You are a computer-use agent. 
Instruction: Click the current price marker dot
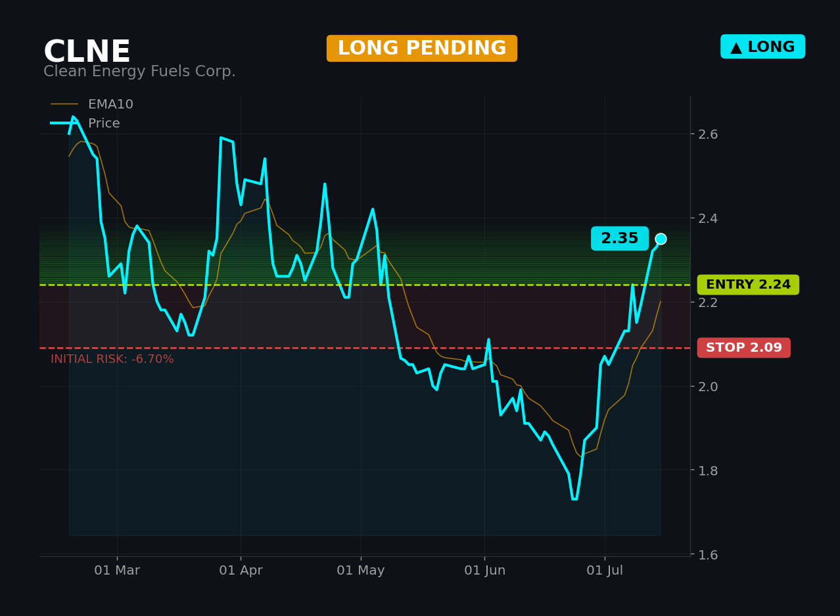661,239
